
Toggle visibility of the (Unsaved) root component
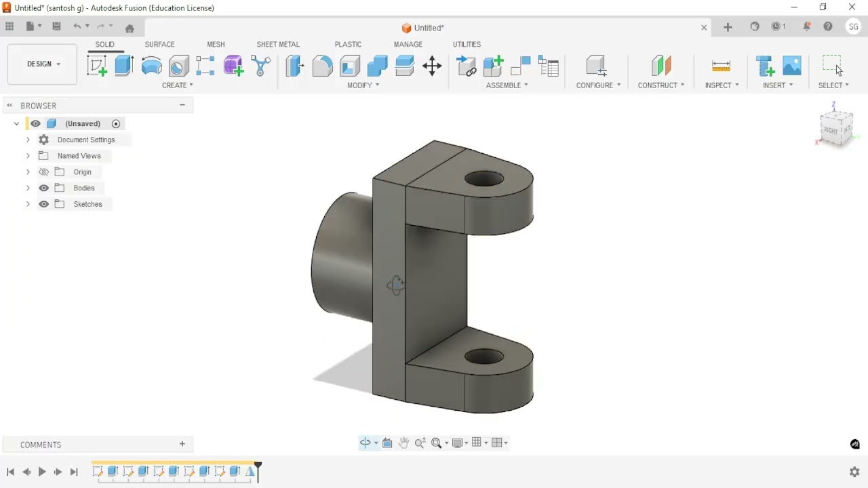coord(35,123)
